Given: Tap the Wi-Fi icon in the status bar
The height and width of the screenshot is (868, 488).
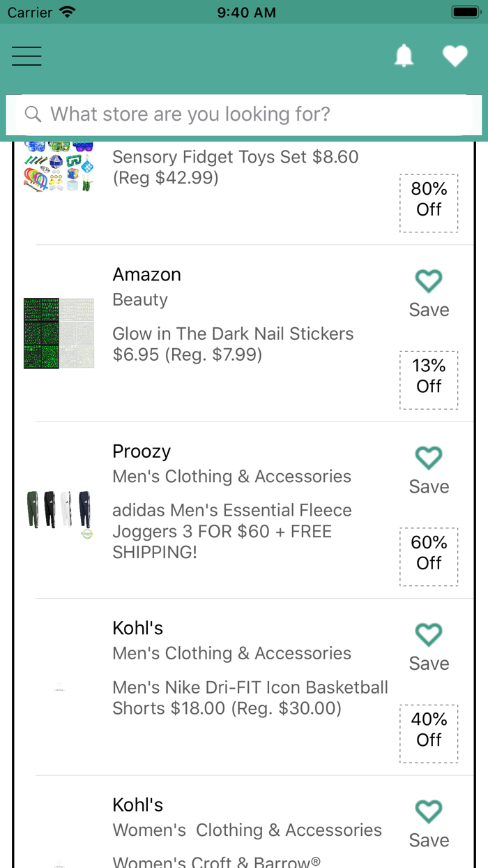Looking at the screenshot, I should tap(66, 11).
